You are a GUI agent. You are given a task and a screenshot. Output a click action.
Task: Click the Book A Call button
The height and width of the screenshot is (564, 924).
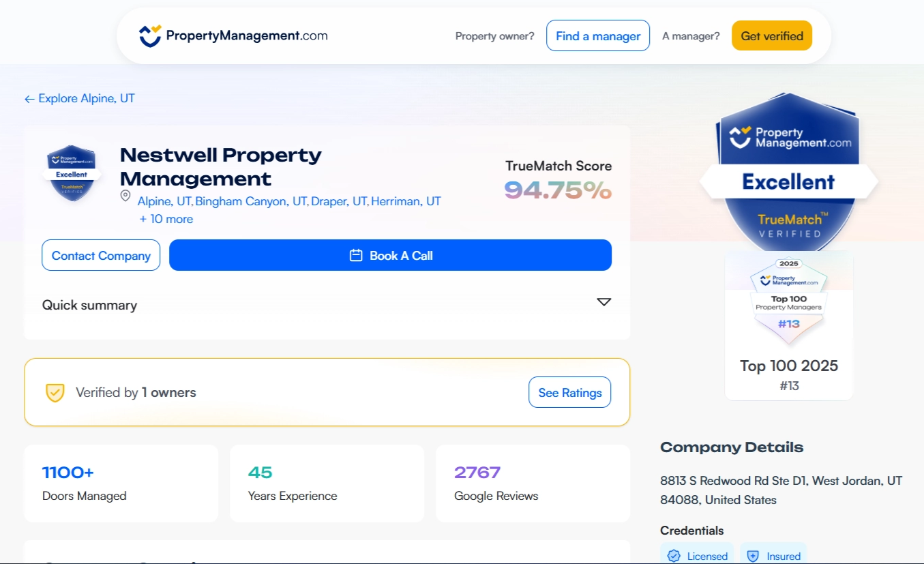[x=390, y=254]
